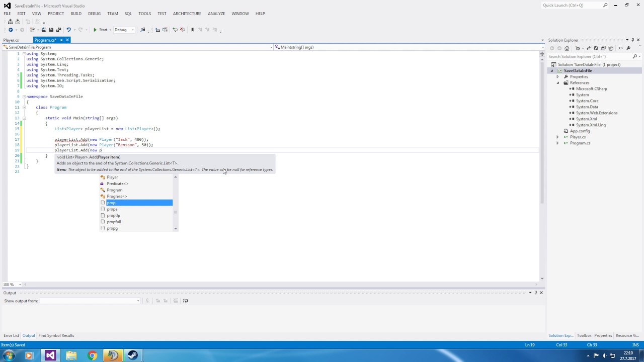Click the View Code icon in Solution Explorer
Image resolution: width=644 pixels, height=362 pixels.
[621, 48]
